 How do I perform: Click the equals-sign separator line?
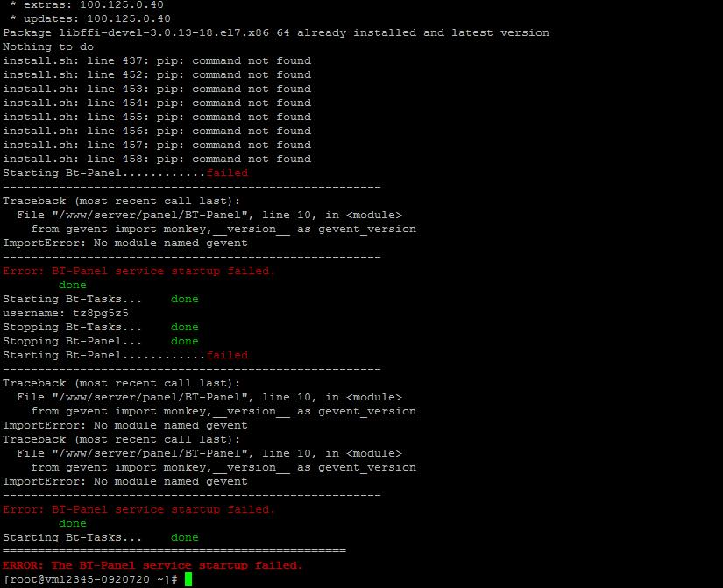174,551
